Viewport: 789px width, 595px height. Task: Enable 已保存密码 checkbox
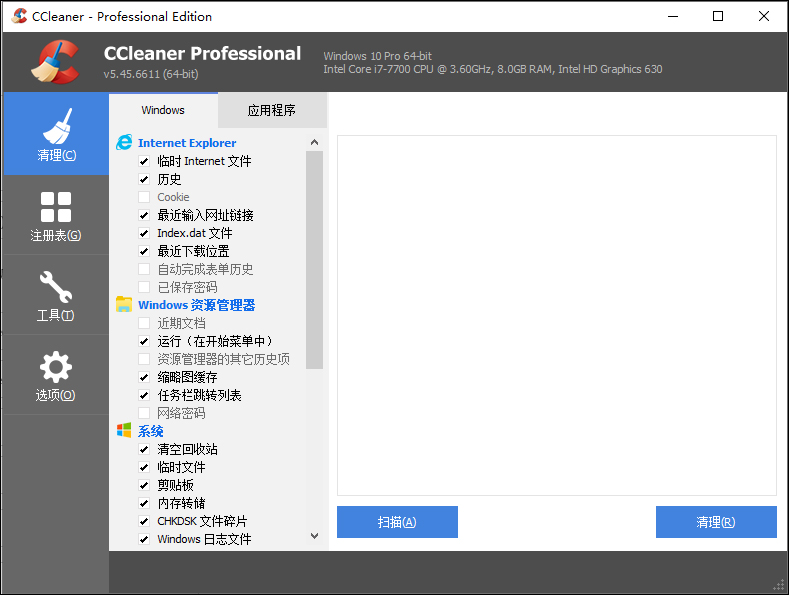coord(144,287)
